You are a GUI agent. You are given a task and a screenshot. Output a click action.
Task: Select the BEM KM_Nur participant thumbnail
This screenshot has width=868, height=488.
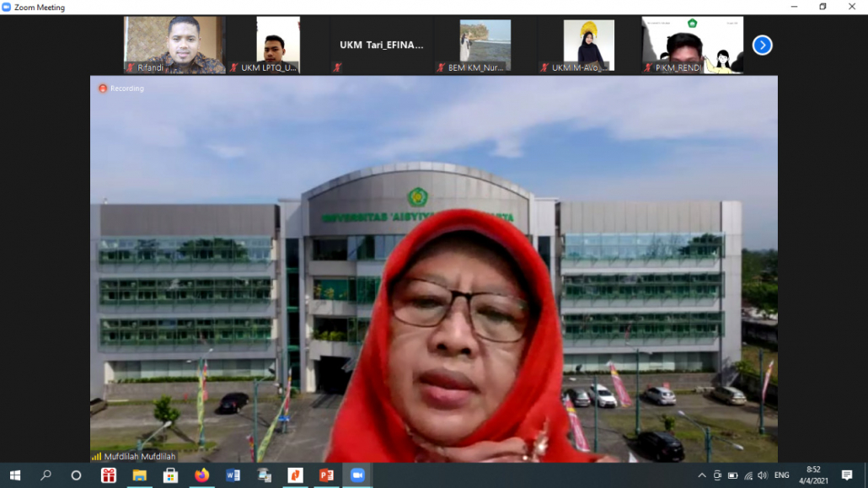click(485, 45)
